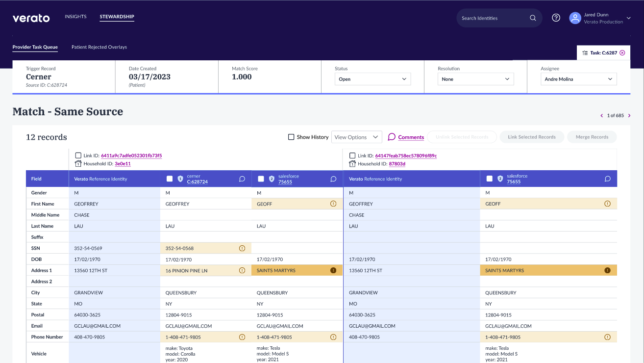Click user avatar icon for Jared Dunn

pyautogui.click(x=575, y=18)
